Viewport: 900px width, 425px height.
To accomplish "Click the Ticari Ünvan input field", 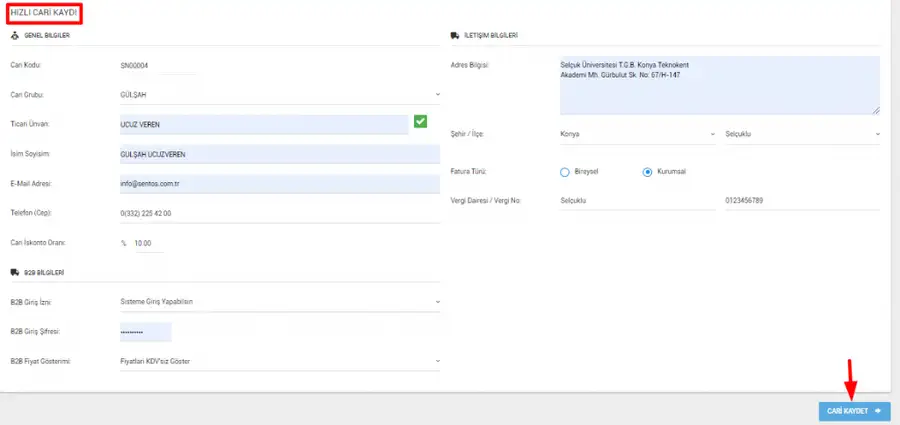I will point(264,125).
